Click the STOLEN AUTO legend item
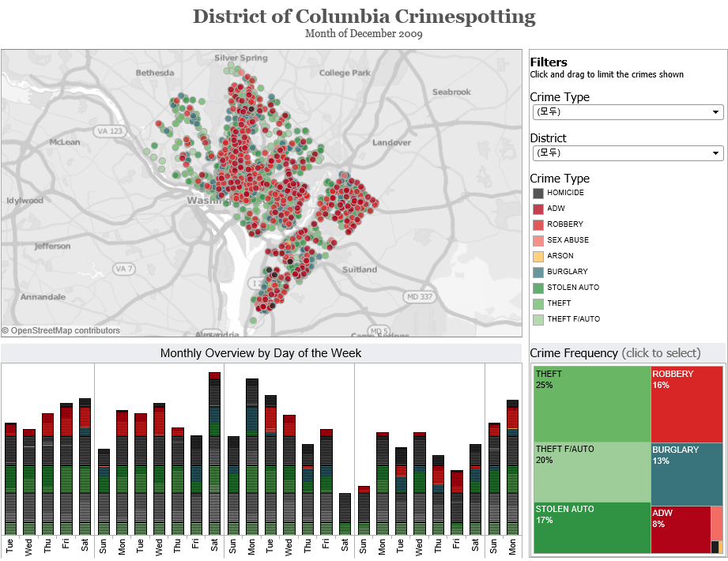728x561 pixels. (x=571, y=288)
